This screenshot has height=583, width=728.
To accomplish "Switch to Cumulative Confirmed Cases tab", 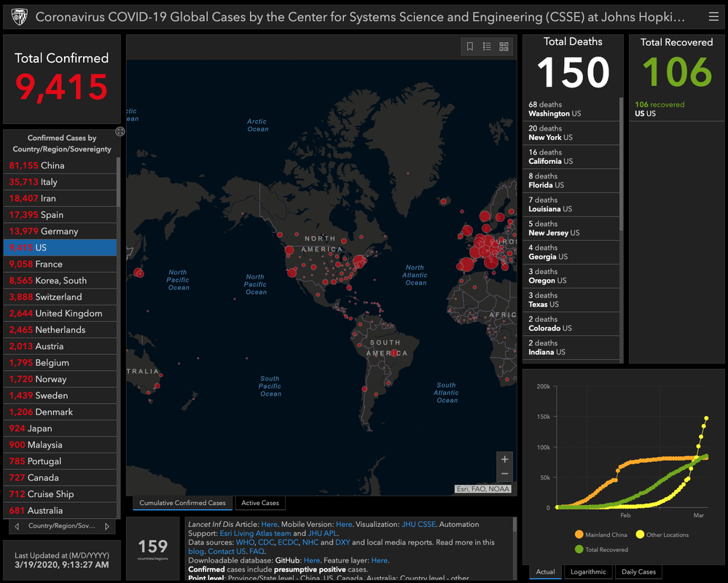I will coord(182,503).
